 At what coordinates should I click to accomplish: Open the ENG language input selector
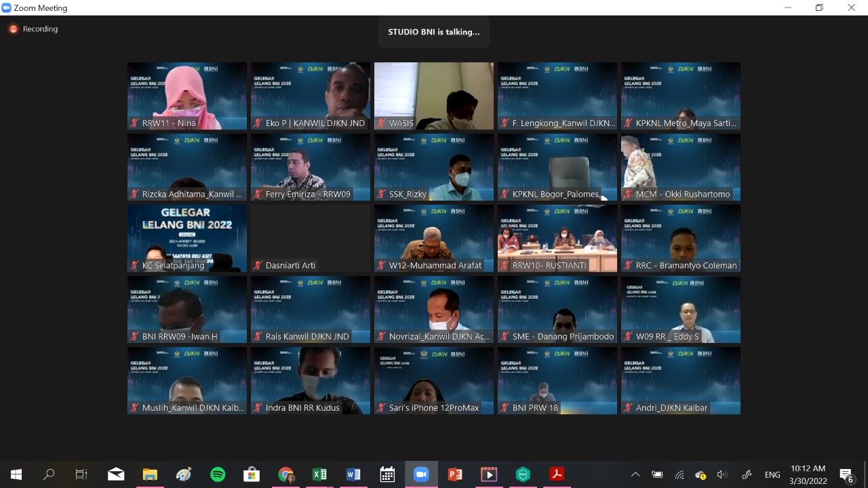[772, 474]
